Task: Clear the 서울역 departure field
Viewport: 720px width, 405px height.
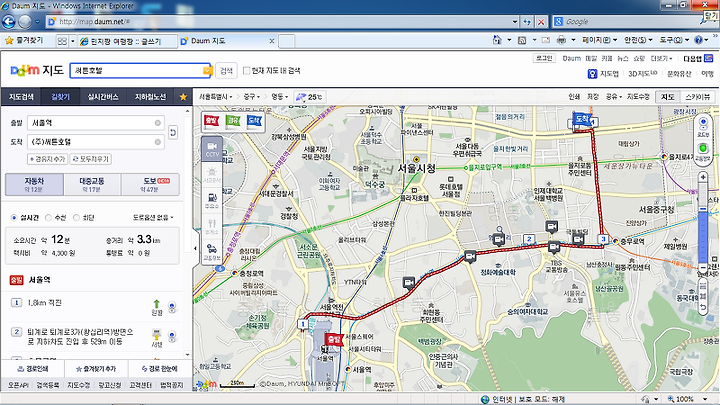Action: click(x=158, y=123)
